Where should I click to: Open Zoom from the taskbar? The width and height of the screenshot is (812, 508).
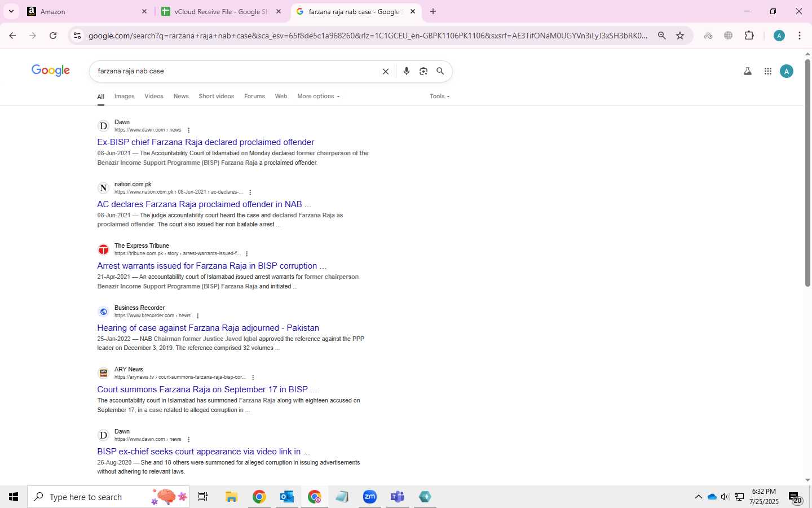pos(370,497)
